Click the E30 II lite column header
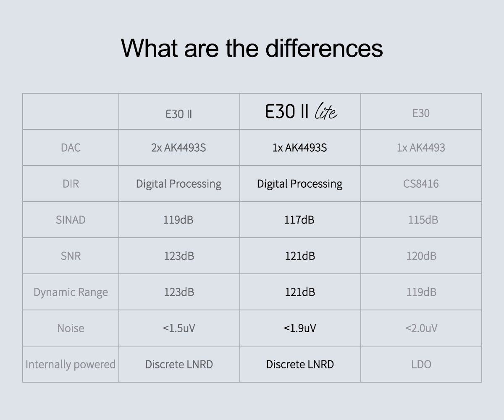This screenshot has width=504, height=420. point(301,112)
